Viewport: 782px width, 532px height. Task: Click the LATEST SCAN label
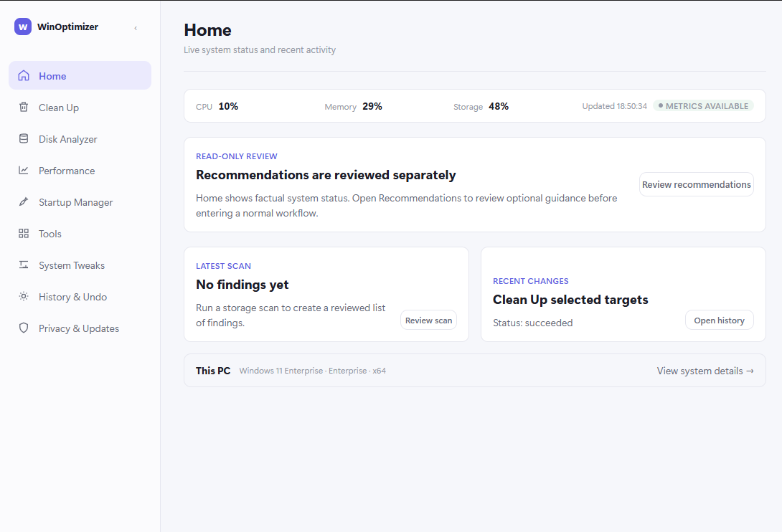coord(223,266)
